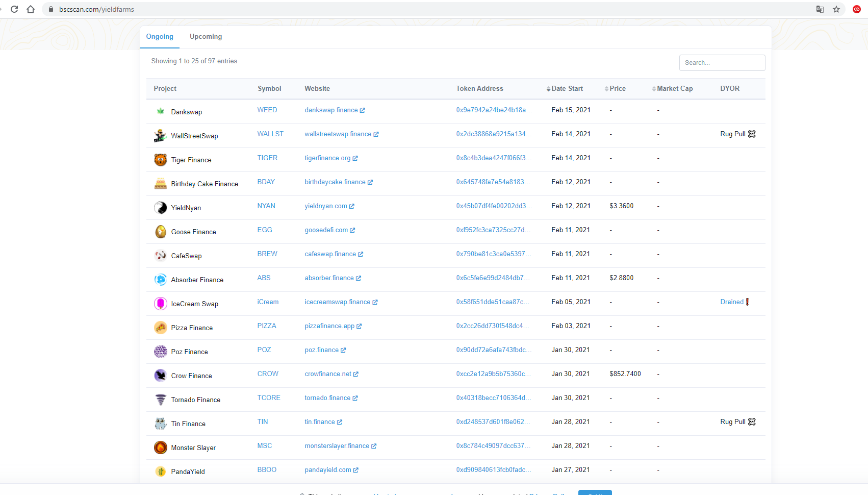Image resolution: width=868 pixels, height=495 pixels.
Task: Open the crowfinance.net website link
Action: point(331,374)
